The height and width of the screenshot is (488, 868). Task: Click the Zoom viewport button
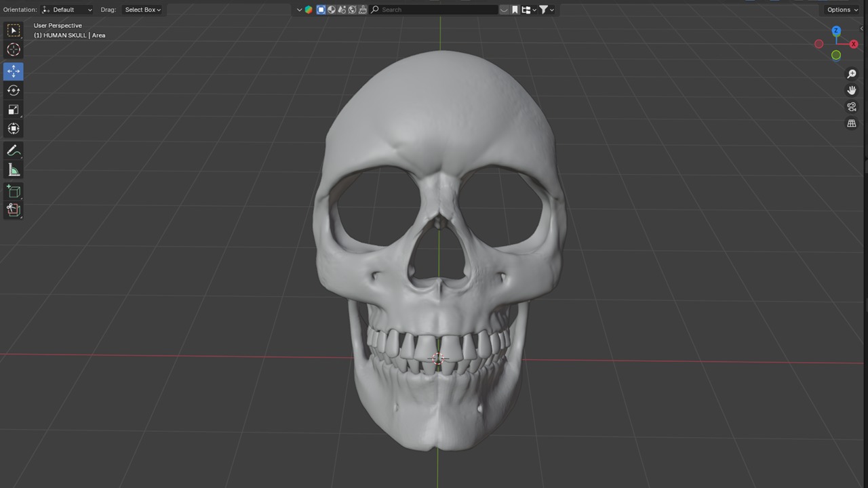[x=852, y=74]
